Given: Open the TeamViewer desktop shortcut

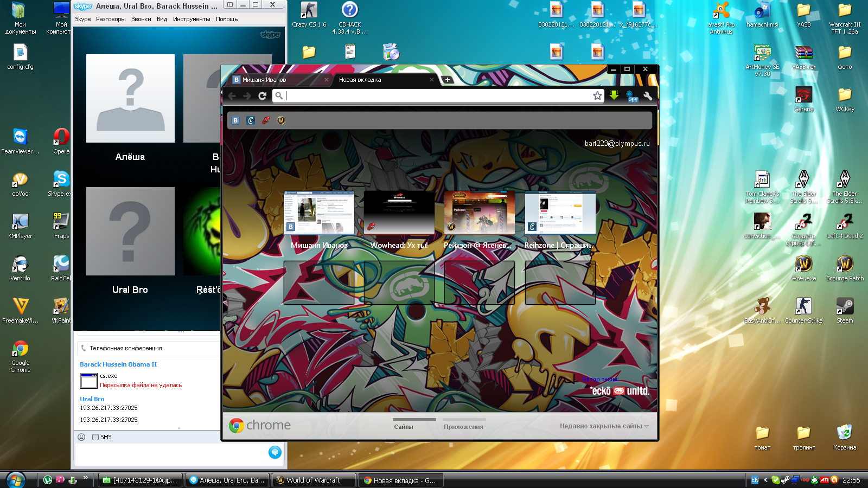Looking at the screenshot, I should [20, 142].
